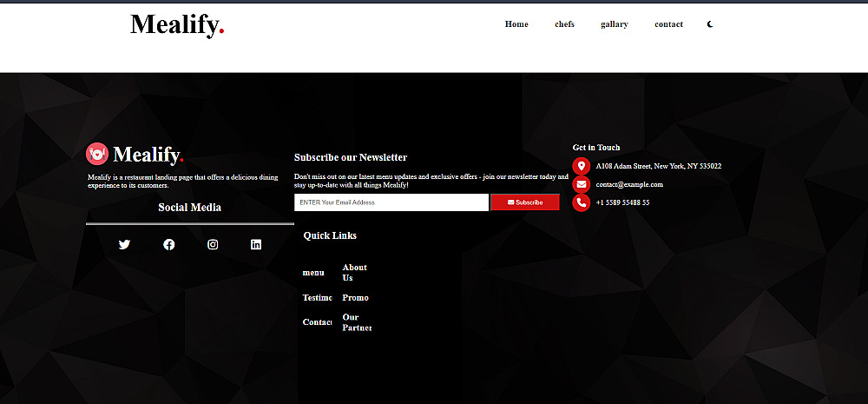Click the Social Media heading
868x404 pixels.
[x=190, y=208]
